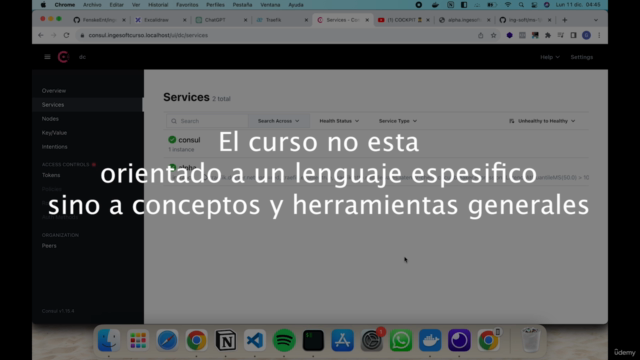The width and height of the screenshot is (640, 360).
Task: Expand Chrome tab search chevron
Action: point(596,20)
